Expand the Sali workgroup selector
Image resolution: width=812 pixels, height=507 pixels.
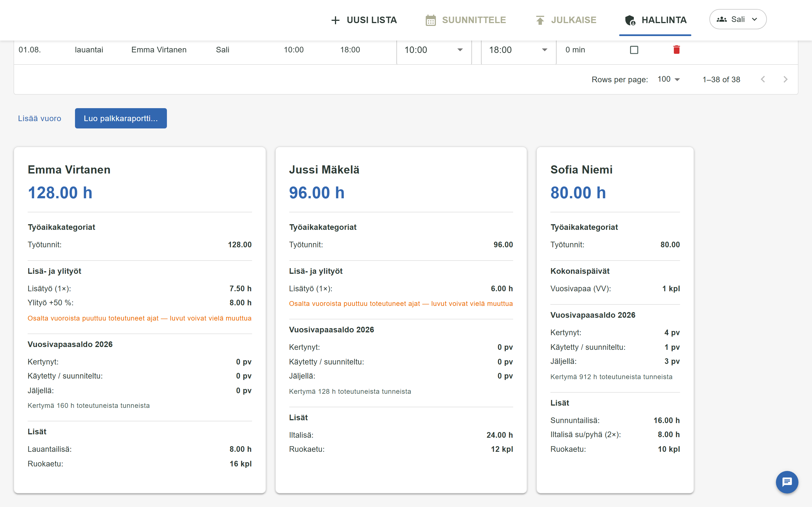click(x=738, y=19)
